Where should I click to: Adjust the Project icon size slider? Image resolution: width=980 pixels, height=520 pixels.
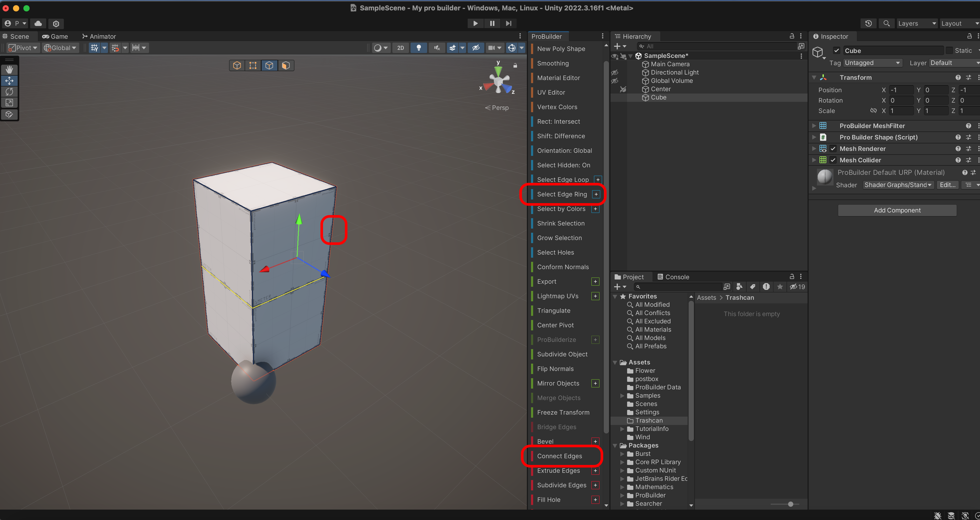pyautogui.click(x=790, y=504)
